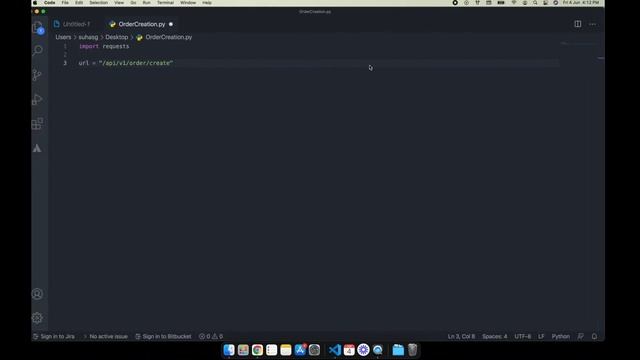Open the editor More Actions menu
The image size is (640, 360).
tap(592, 24)
